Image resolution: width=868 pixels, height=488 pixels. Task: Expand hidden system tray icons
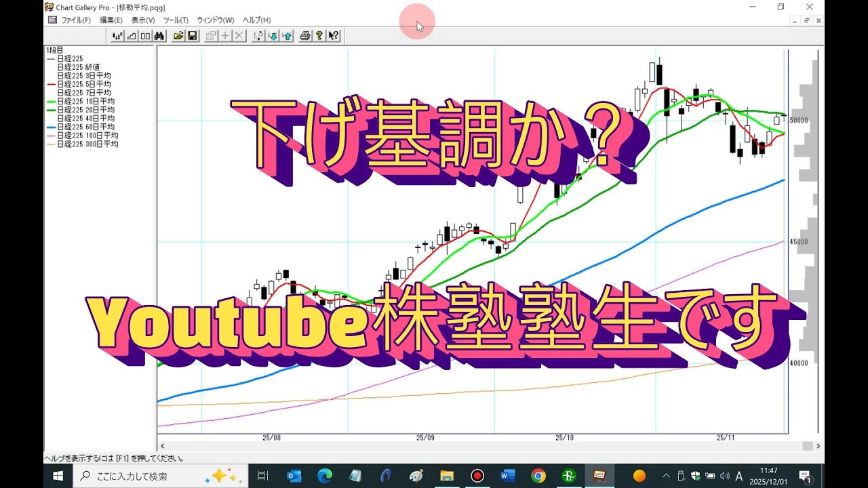pos(666,476)
